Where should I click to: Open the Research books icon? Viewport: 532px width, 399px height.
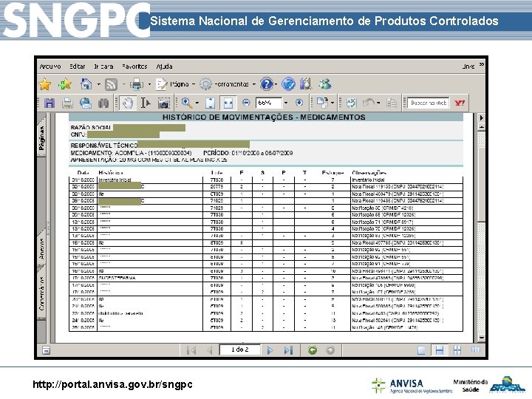(x=306, y=83)
